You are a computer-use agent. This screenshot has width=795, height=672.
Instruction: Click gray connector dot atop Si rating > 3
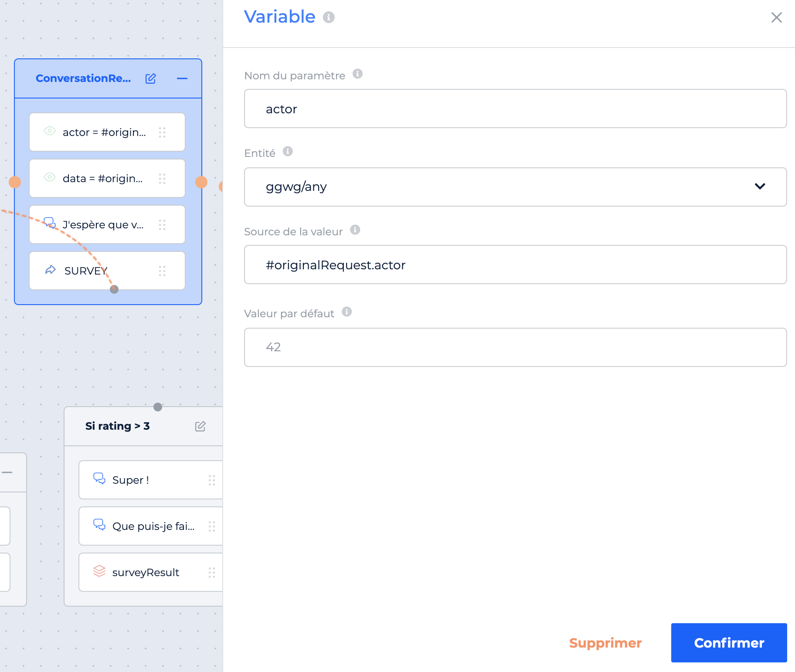[x=158, y=407]
